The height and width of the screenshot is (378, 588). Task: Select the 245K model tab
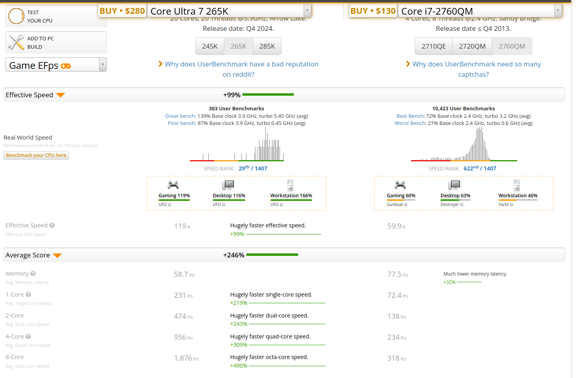pos(210,46)
